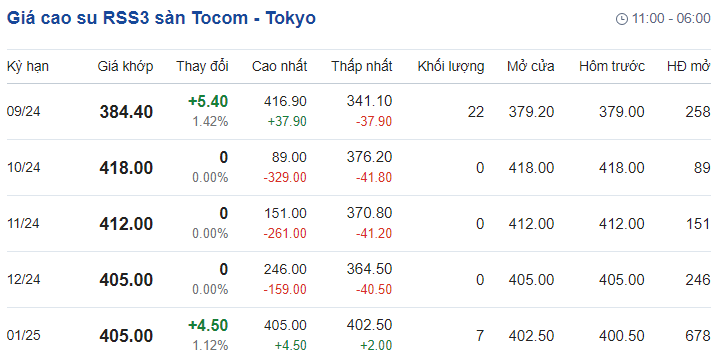Click the Cao nhất column header
The height and width of the screenshot is (360, 718).
coord(279,66)
